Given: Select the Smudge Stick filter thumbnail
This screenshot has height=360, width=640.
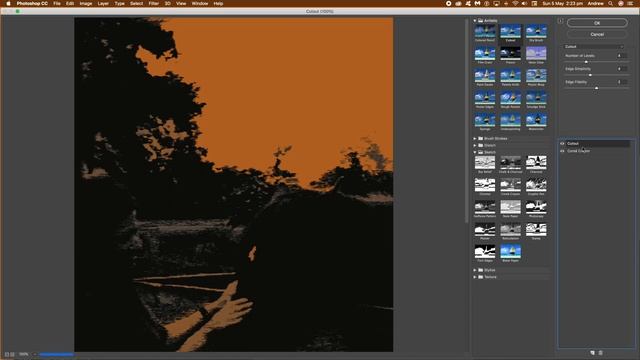Looking at the screenshot, I should point(536,98).
